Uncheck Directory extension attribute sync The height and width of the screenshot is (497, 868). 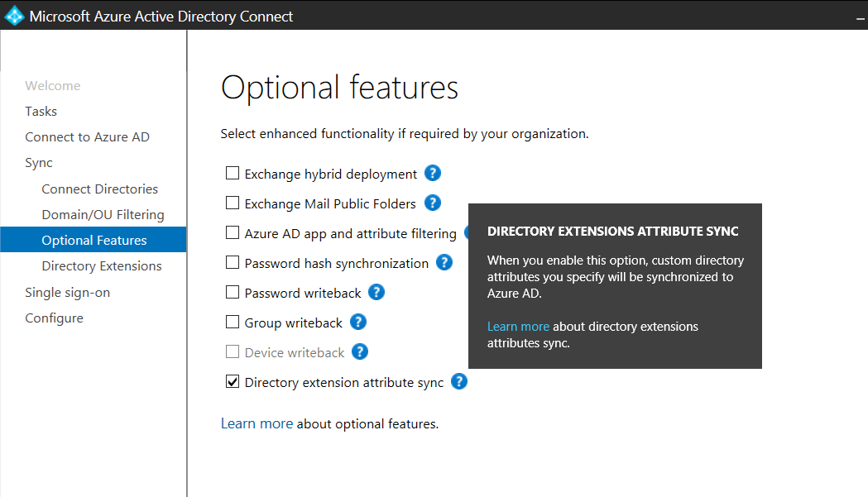coord(232,381)
